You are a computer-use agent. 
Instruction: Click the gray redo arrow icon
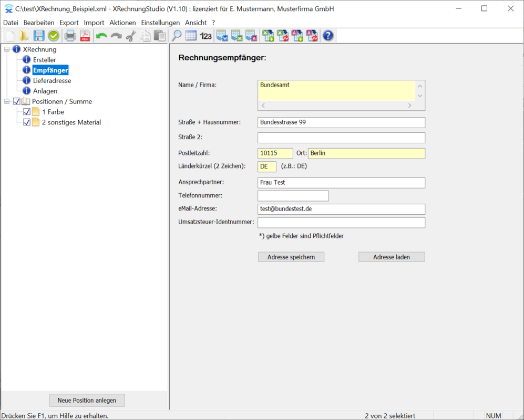point(116,36)
